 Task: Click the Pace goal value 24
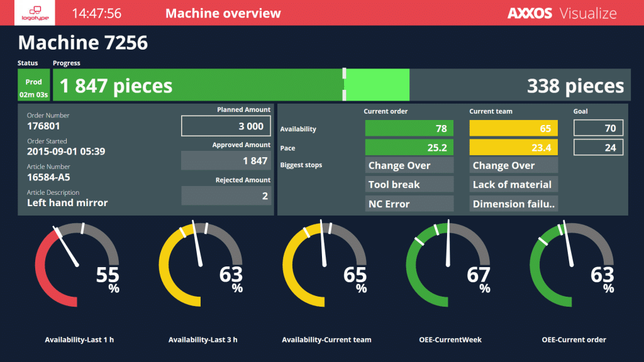coord(598,148)
